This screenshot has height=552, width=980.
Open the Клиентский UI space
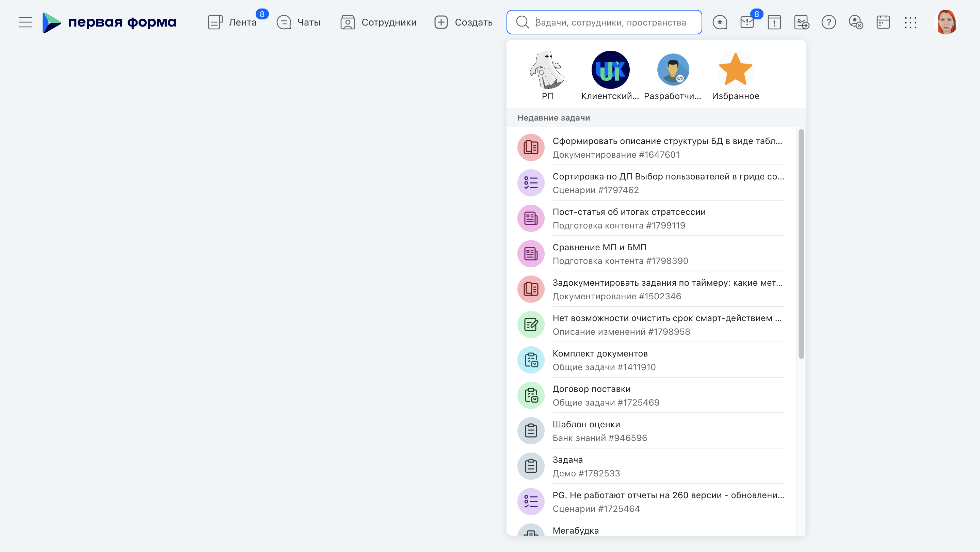tap(610, 75)
